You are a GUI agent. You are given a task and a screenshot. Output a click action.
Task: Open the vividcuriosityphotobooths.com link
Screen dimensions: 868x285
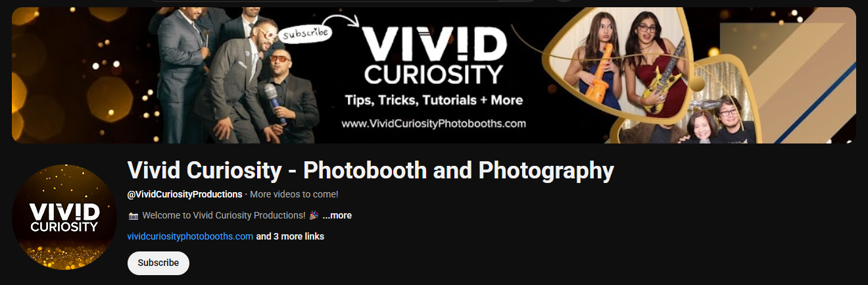(x=190, y=236)
